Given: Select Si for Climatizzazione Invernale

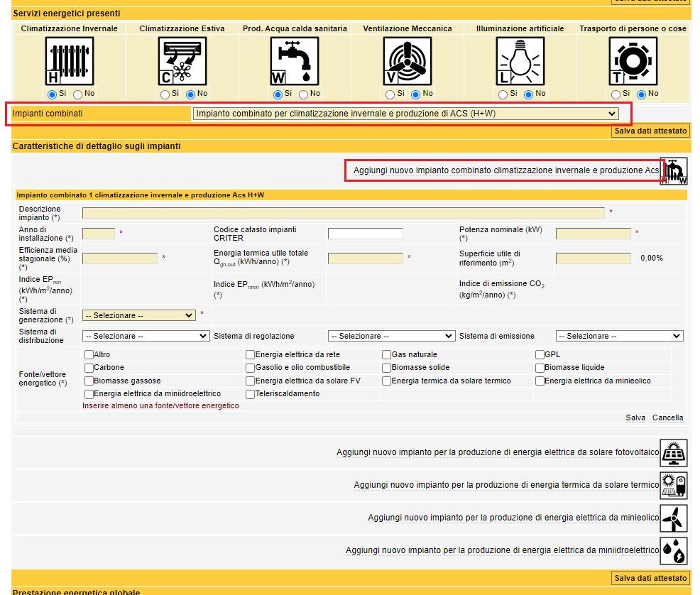Looking at the screenshot, I should 53,94.
